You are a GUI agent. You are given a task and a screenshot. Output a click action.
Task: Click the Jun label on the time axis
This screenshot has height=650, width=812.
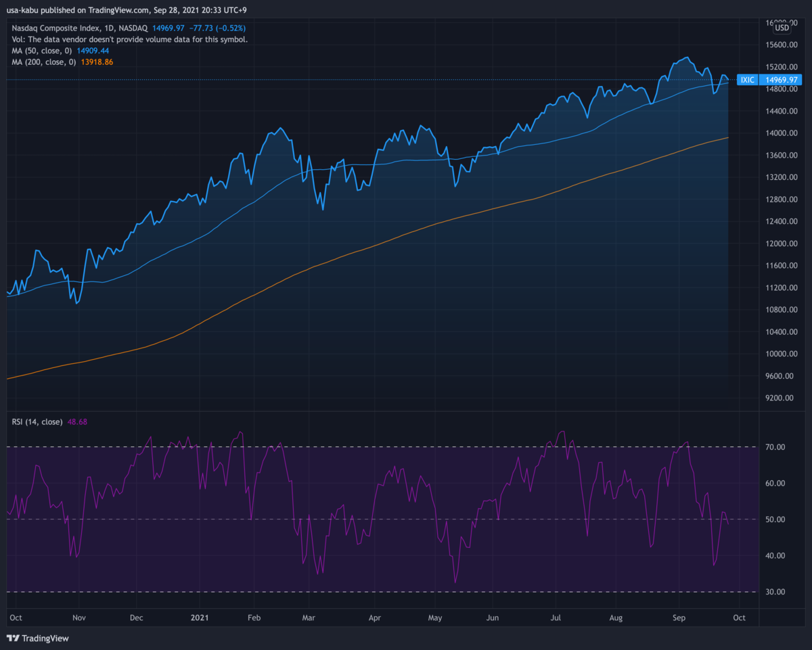(493, 618)
